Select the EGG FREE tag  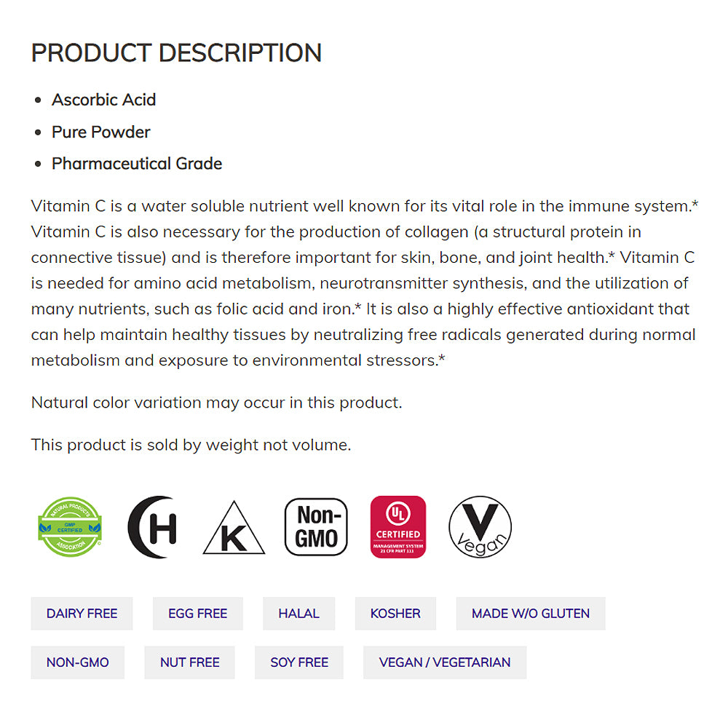coord(197,614)
